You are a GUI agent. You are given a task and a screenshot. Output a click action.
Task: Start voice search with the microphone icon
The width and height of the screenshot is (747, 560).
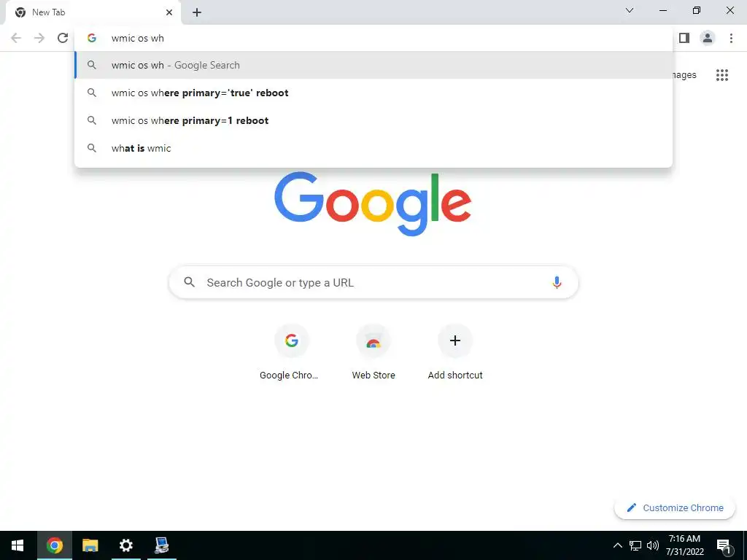(x=557, y=282)
